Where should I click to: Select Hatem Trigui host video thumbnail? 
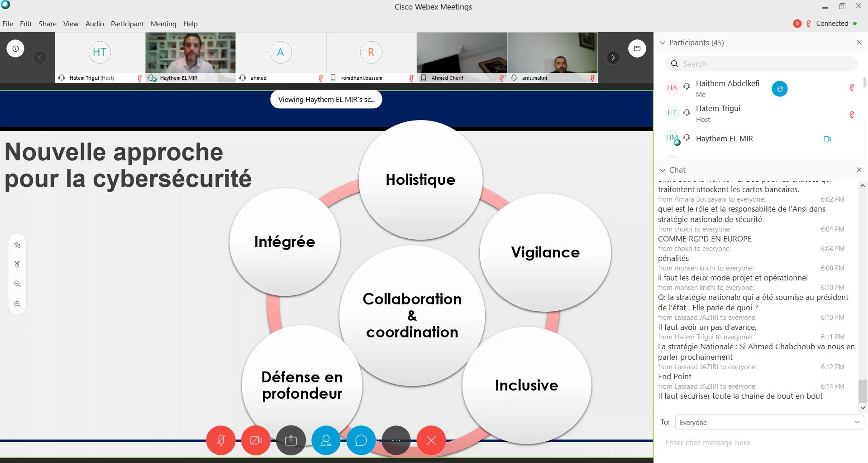(100, 58)
